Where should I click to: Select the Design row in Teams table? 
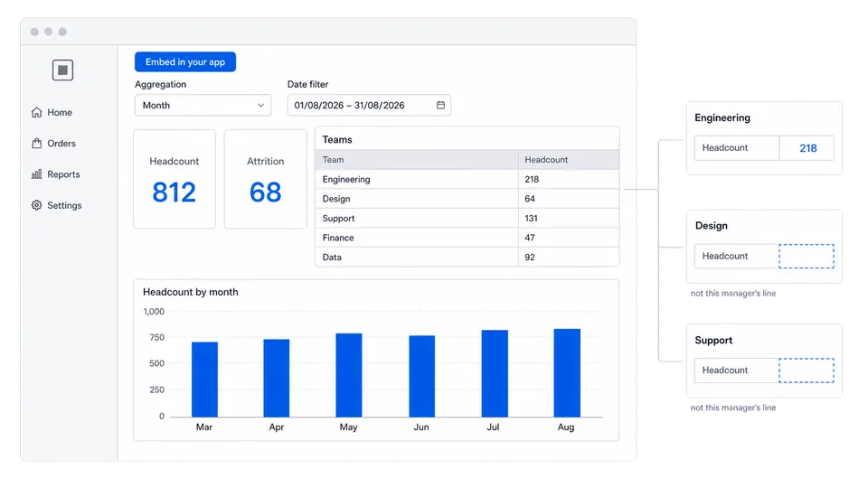(x=467, y=199)
